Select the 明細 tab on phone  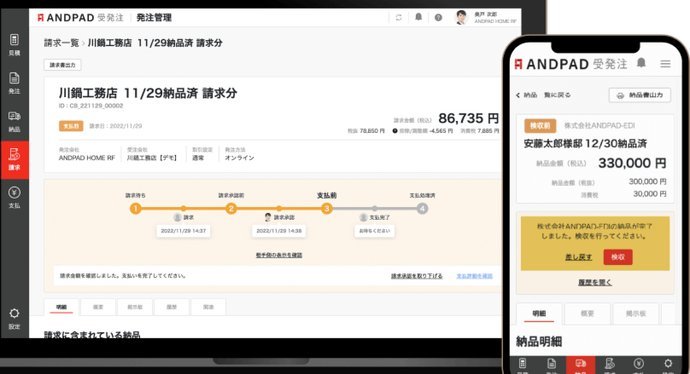pos(539,314)
